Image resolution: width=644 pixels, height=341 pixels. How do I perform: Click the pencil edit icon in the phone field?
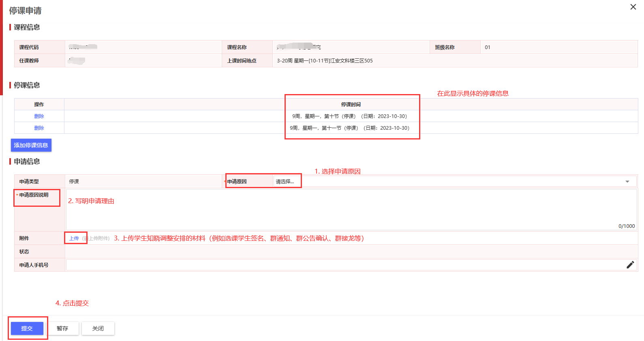coord(630,265)
